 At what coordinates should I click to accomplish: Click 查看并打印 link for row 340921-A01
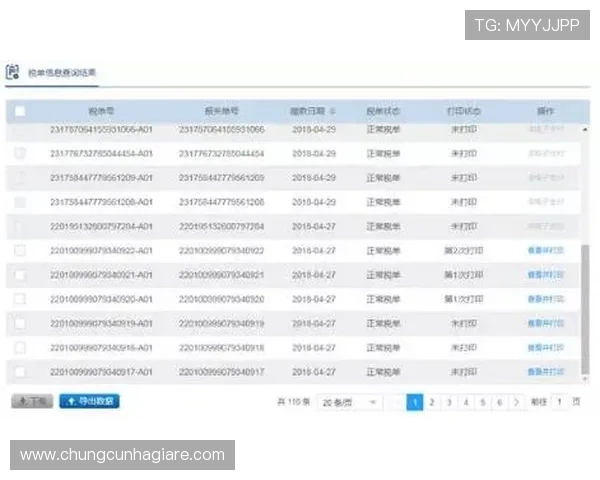(546, 275)
